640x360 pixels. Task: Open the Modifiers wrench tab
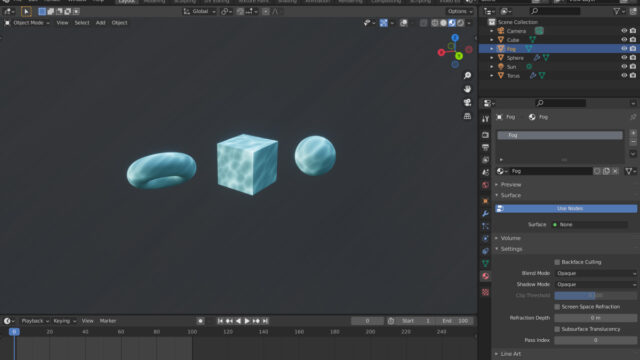(x=485, y=213)
